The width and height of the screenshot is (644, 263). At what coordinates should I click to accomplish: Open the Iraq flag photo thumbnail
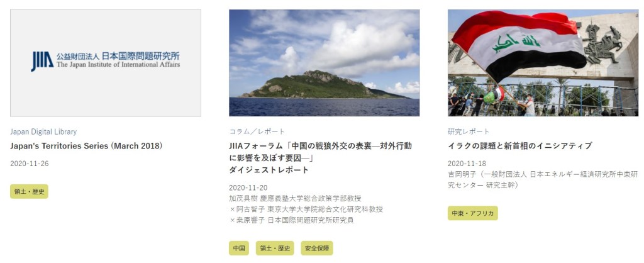coord(543,63)
